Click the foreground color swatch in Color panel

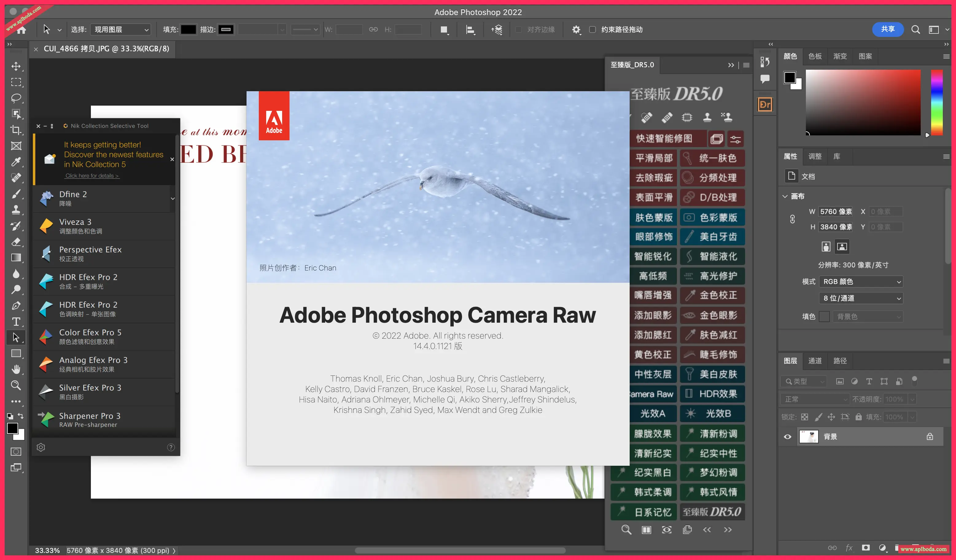click(790, 78)
